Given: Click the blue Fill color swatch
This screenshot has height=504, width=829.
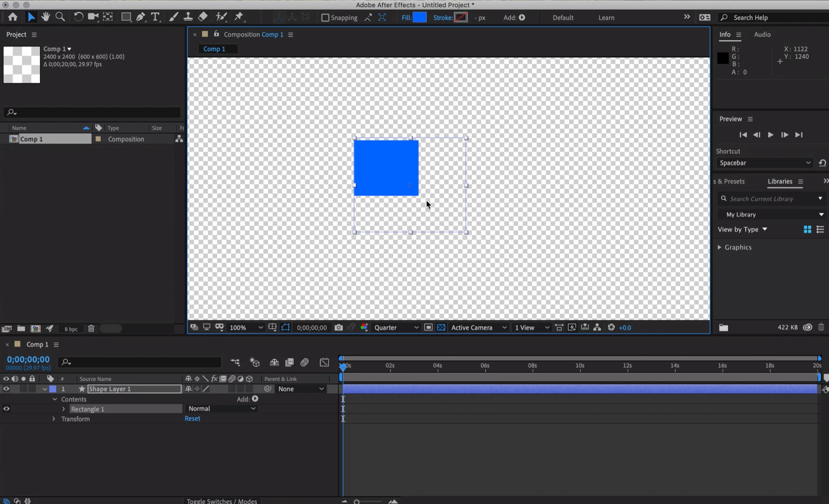Looking at the screenshot, I should (420, 17).
